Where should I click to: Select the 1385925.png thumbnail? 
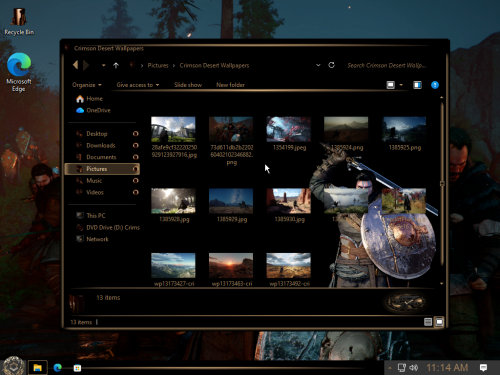coord(404,129)
